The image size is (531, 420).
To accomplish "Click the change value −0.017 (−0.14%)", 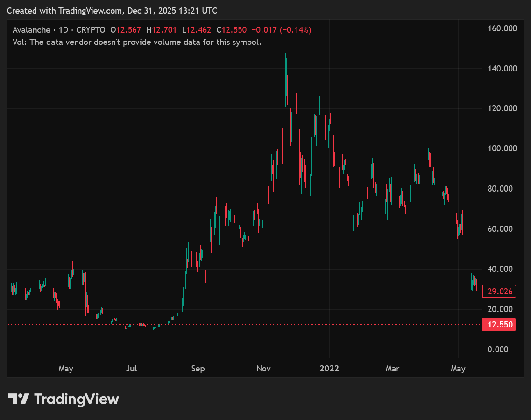I will [281, 30].
